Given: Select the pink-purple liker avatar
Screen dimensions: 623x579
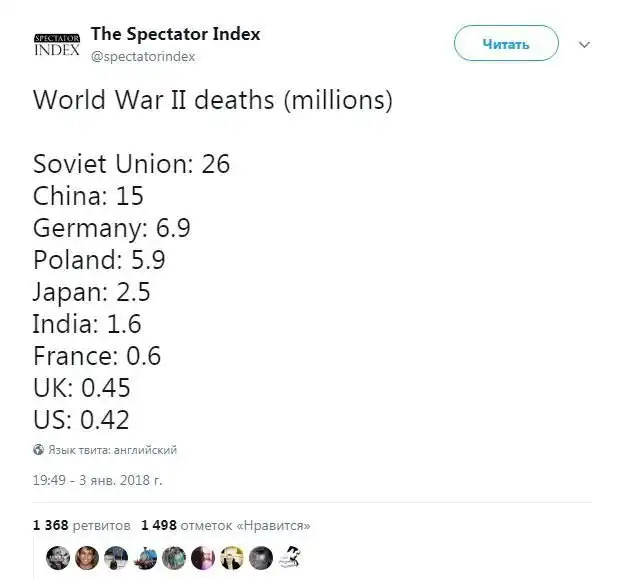Looking at the screenshot, I should tap(203, 558).
